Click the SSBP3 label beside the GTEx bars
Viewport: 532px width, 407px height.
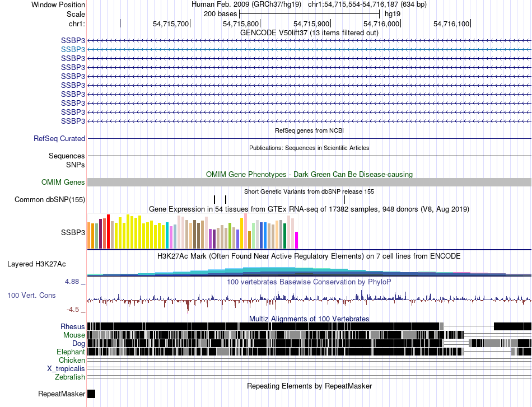click(x=73, y=233)
